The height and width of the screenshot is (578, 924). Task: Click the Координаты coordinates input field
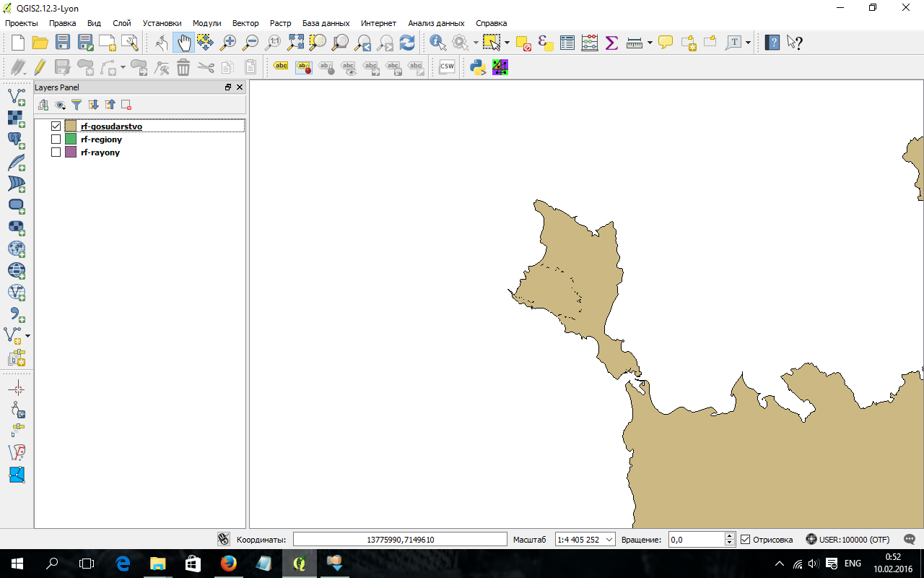[400, 540]
